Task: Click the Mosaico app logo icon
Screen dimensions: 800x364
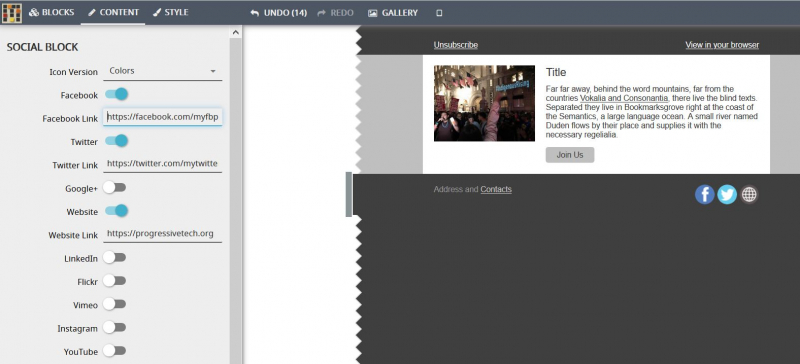Action: tap(11, 13)
